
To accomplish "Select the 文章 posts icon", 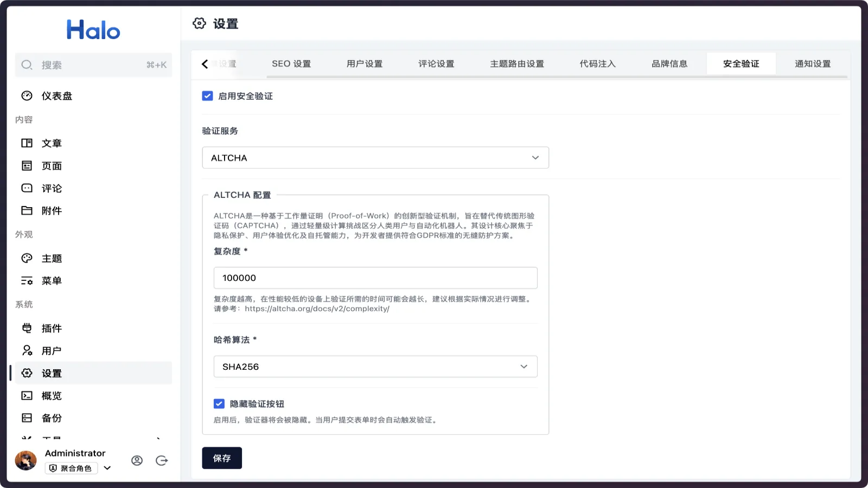I will click(x=27, y=143).
